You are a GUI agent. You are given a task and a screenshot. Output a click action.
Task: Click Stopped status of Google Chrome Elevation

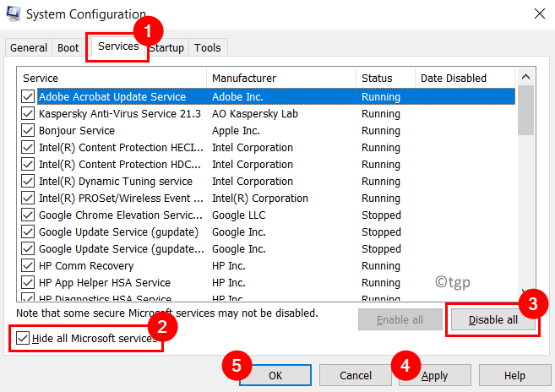pyautogui.click(x=381, y=215)
